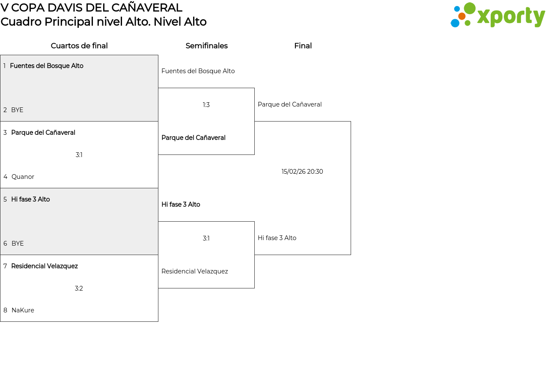The width and height of the screenshot is (548, 392).
Task: Open the 3:1 Parque vs Quanor score
Action: click(x=79, y=155)
